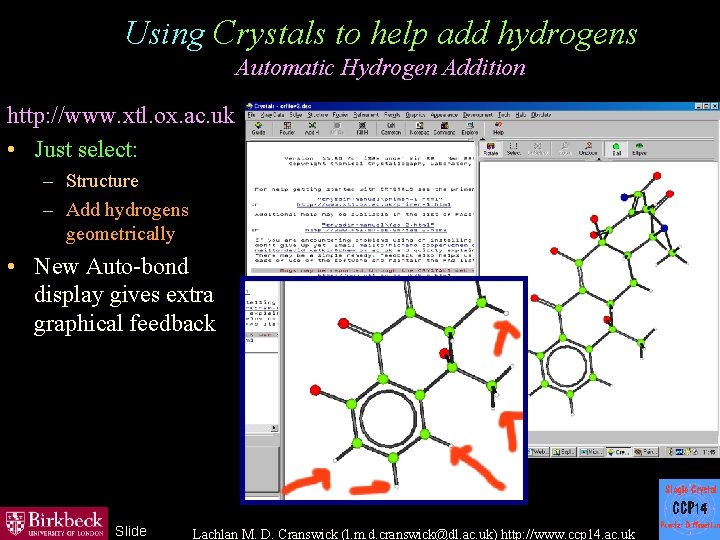
Task: Click the Fourier toolbar icon
Action: tap(287, 128)
